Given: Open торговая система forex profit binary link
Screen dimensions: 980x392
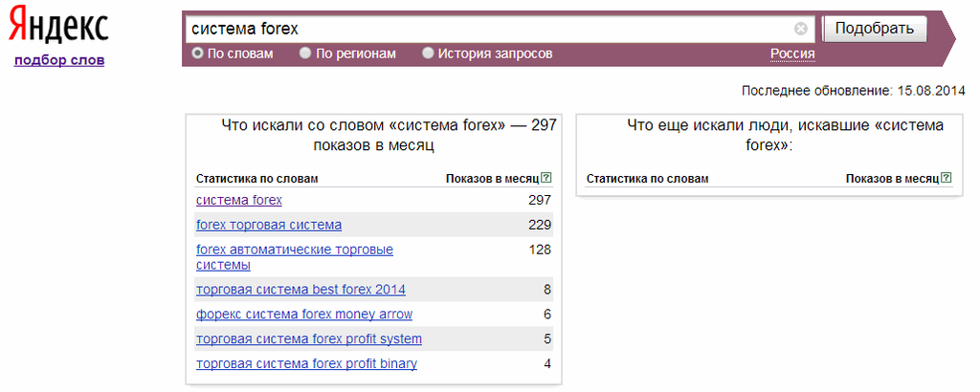Looking at the screenshot, I should coord(306,363).
